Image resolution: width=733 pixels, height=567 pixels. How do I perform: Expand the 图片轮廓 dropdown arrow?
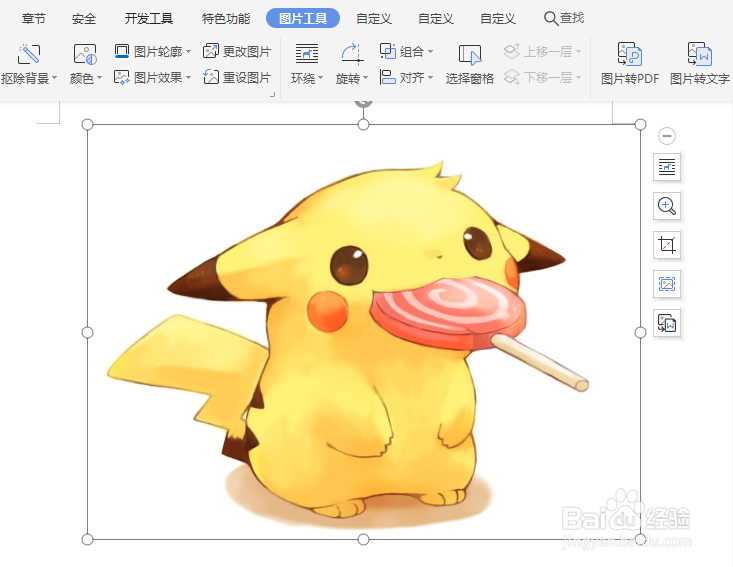(188, 51)
